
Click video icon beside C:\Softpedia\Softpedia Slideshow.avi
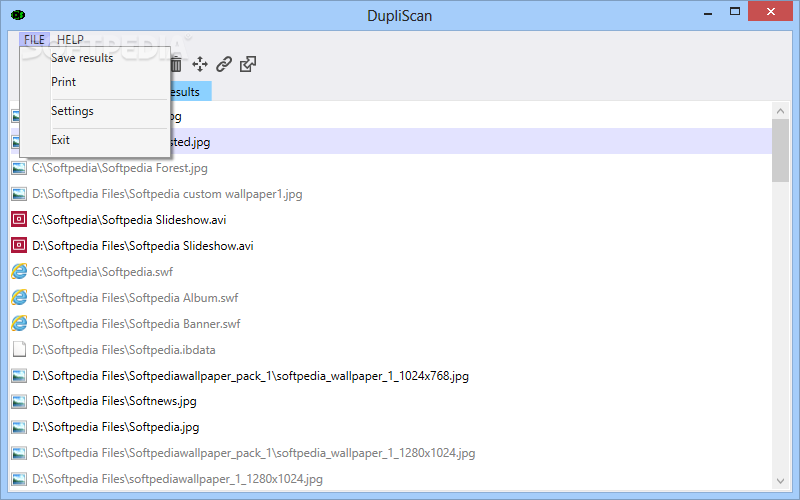(19, 219)
